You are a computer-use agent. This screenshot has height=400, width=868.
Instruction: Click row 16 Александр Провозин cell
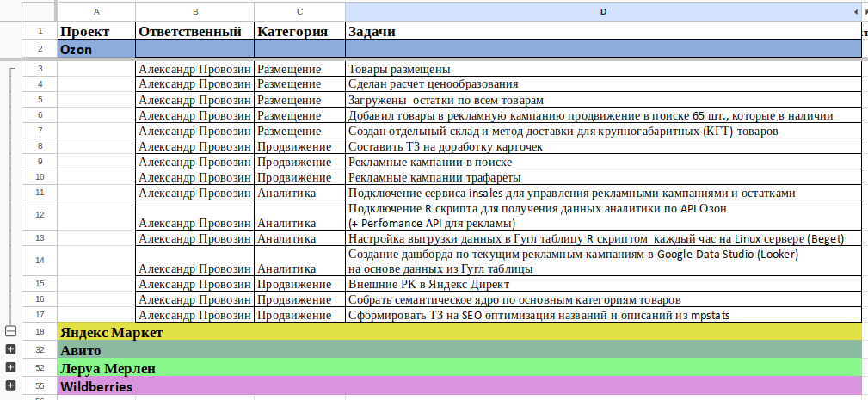tap(195, 299)
